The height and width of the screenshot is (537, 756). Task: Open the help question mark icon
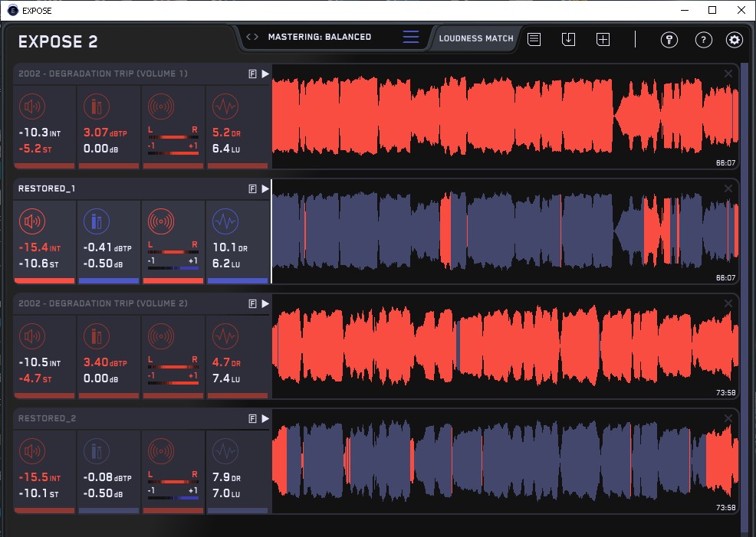pos(702,40)
